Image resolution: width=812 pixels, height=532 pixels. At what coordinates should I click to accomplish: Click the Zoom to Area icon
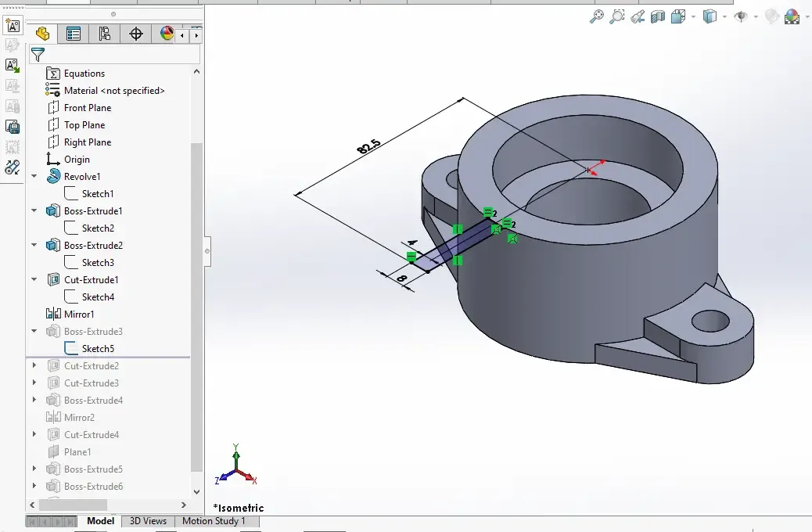click(x=616, y=16)
